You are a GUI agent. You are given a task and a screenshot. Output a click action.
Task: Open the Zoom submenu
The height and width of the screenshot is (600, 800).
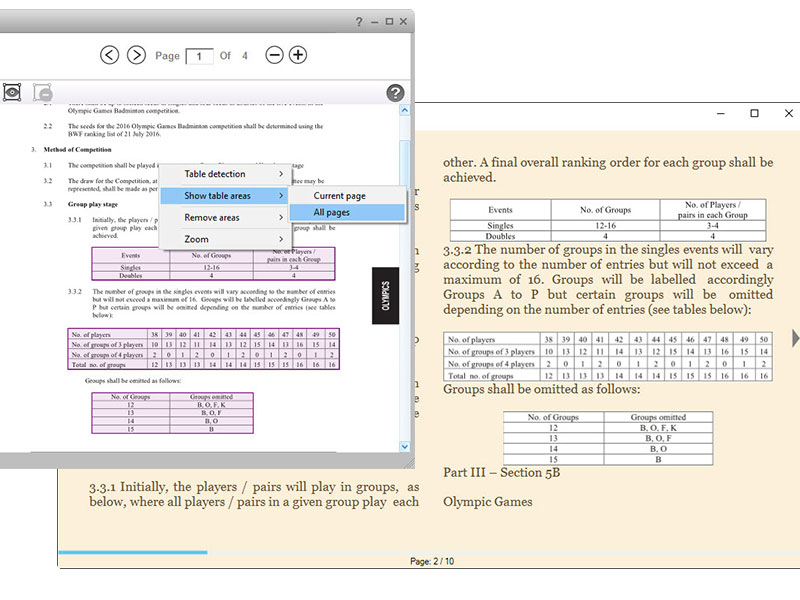tap(224, 239)
